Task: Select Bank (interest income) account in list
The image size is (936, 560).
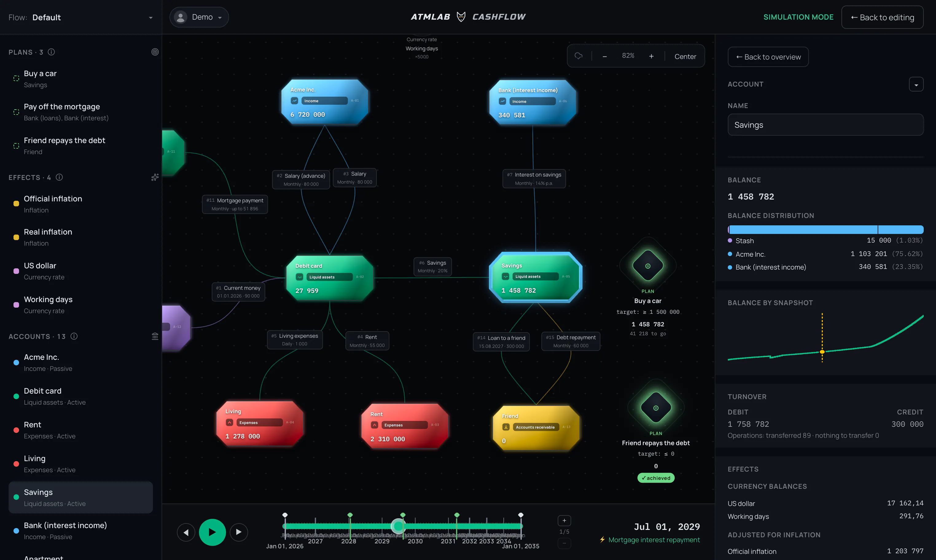Action: click(81, 531)
